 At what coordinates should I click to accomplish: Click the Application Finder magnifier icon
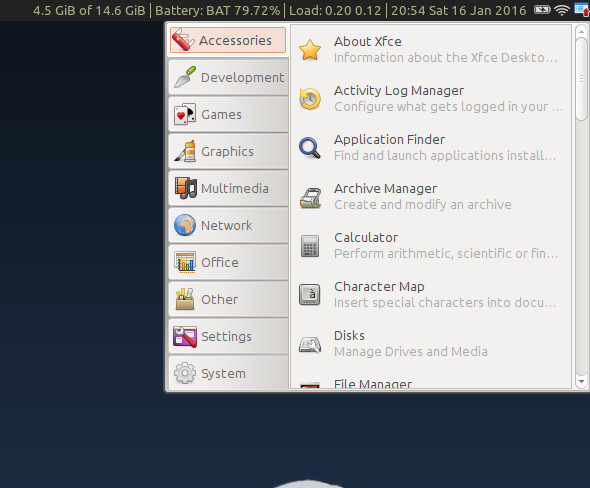310,148
